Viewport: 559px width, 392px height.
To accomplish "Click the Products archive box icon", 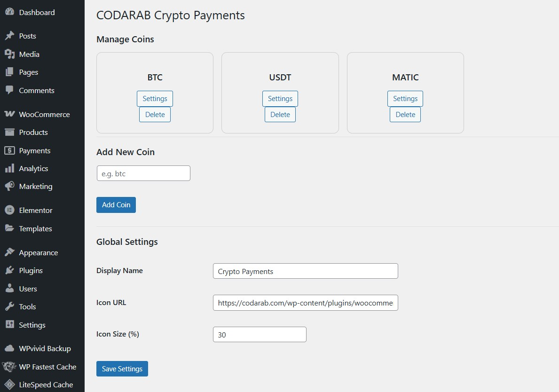I will 9,132.
